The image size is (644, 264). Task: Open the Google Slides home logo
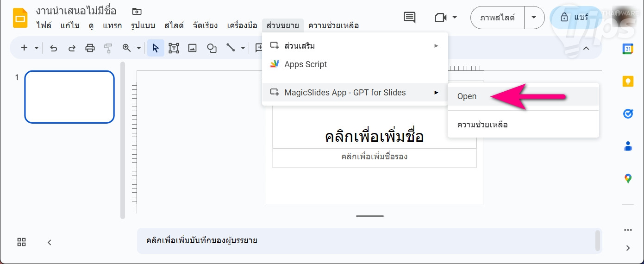[20, 18]
